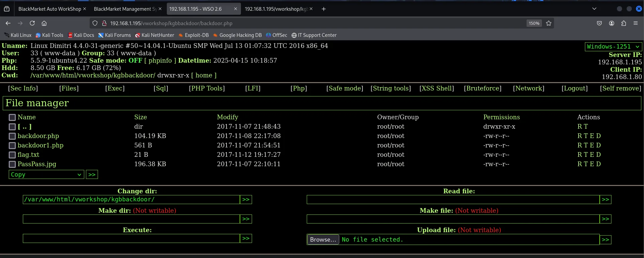Open the IT Support Center bookmark
The image size is (644, 258).
click(x=314, y=35)
